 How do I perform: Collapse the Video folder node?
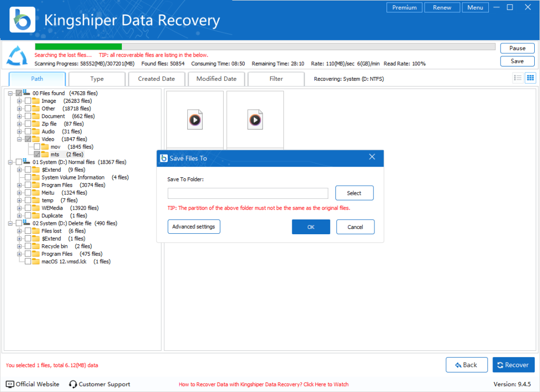point(20,139)
